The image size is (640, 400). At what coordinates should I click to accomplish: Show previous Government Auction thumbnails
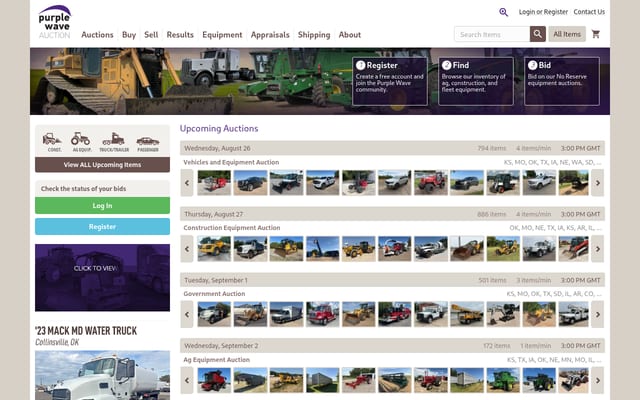pos(187,314)
